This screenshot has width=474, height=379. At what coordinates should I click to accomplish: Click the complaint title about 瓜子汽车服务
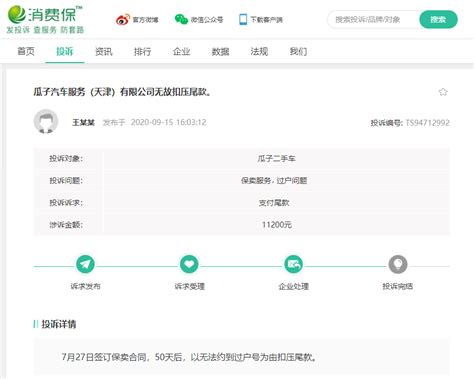click(x=122, y=92)
